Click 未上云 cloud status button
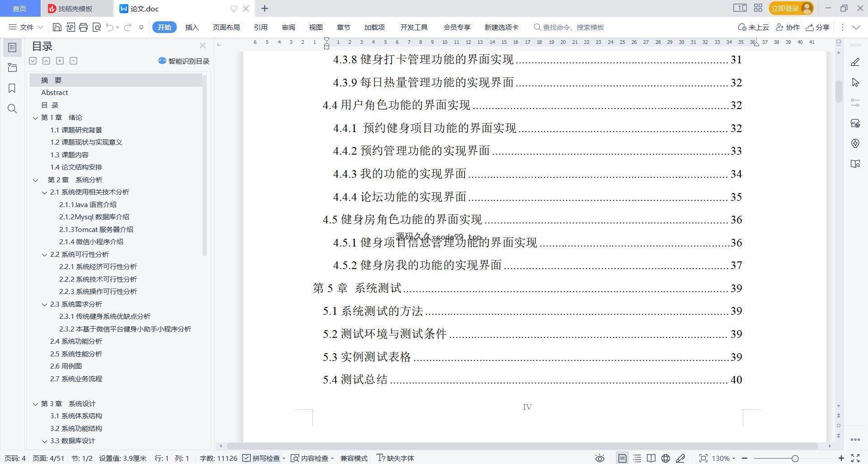This screenshot has height=464, width=868. click(x=753, y=27)
